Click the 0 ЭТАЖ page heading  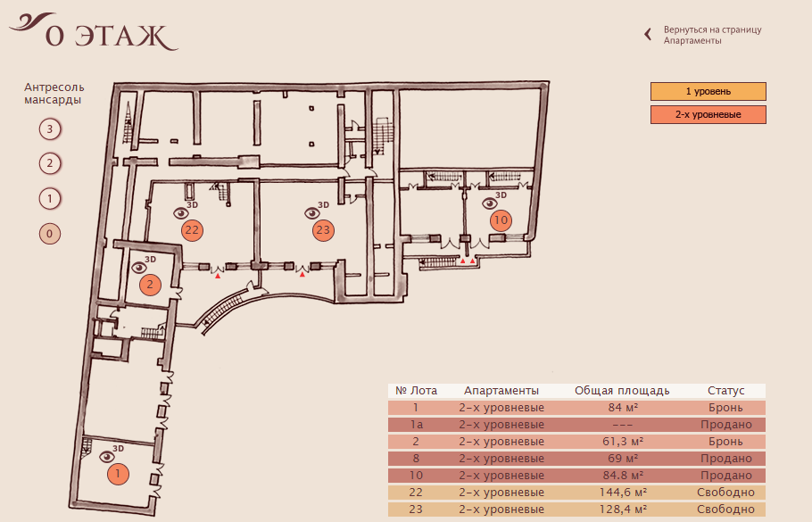111,37
